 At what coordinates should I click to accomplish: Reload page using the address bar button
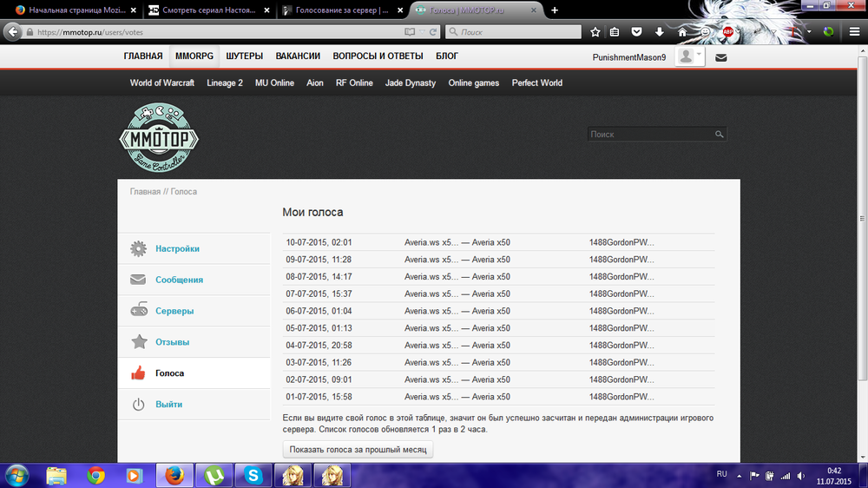point(433,32)
